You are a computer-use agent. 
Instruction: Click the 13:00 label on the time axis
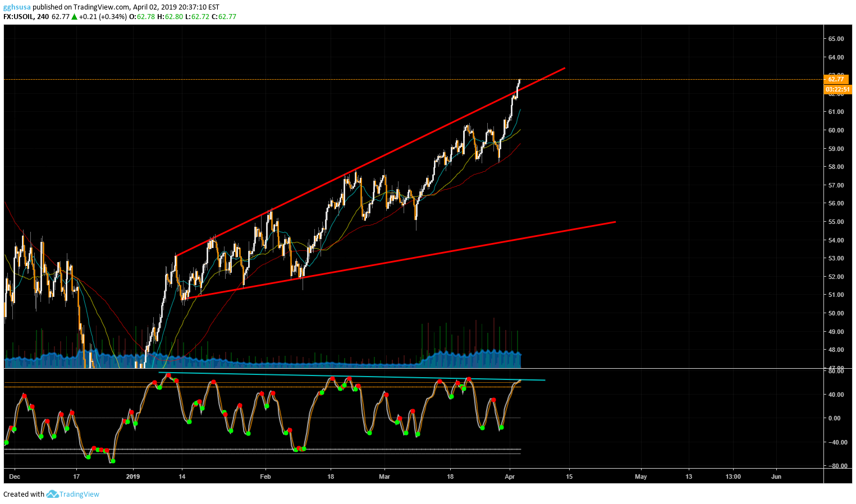[733, 476]
